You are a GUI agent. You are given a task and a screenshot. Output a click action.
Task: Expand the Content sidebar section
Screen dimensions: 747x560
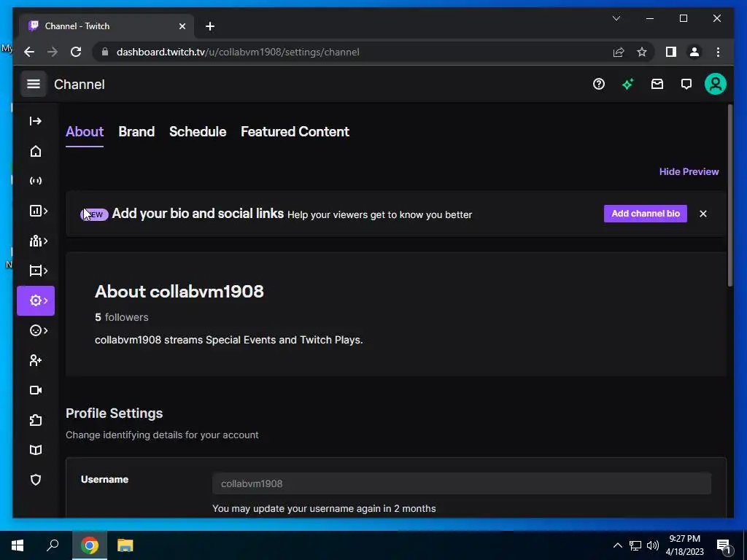(38, 271)
